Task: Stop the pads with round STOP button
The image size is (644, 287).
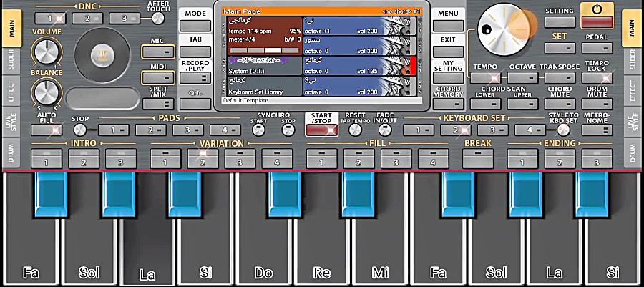Action: point(80,130)
